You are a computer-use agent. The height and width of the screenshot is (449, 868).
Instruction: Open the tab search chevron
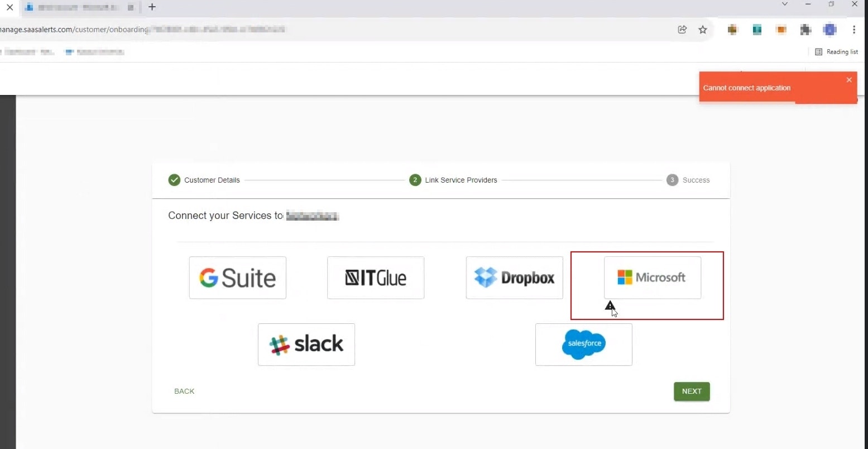[784, 4]
